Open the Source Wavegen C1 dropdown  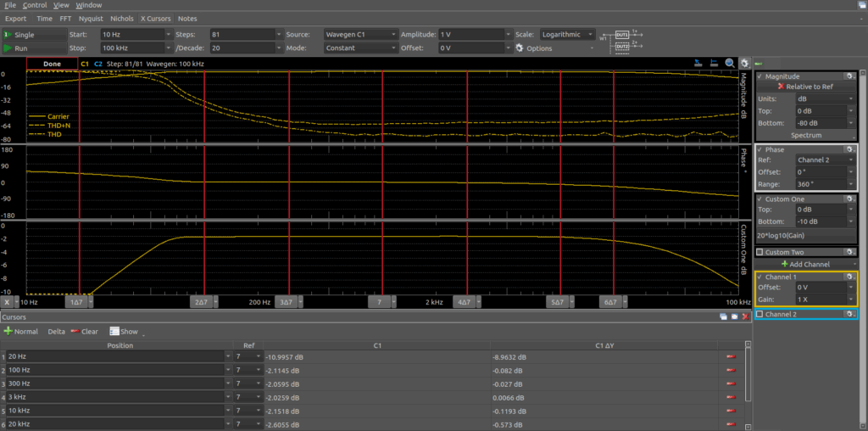click(x=359, y=35)
